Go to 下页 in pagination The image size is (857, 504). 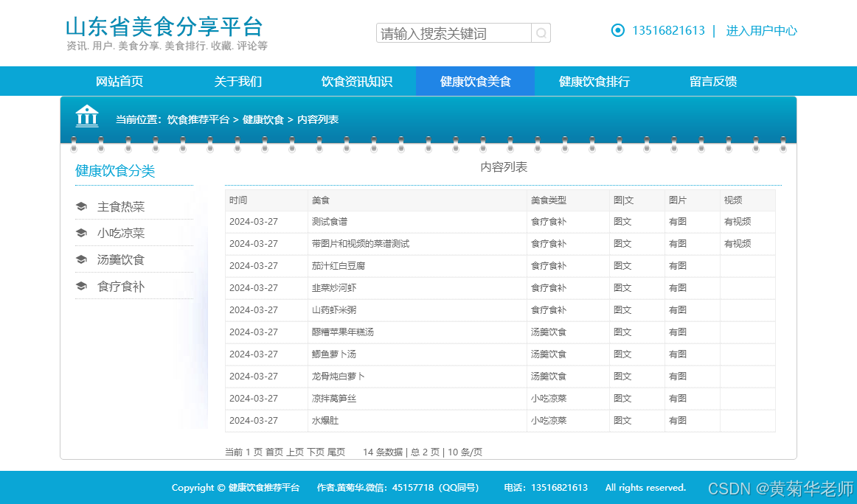pos(316,452)
